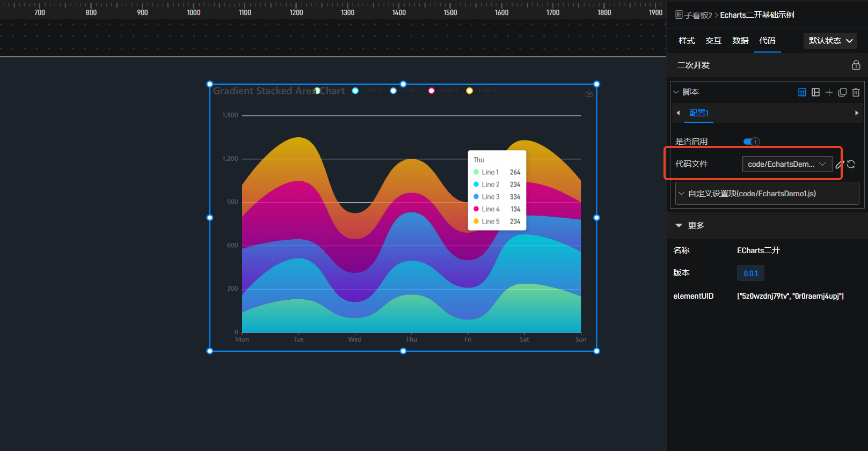The image size is (868, 451).
Task: Click 子看板2 in the breadcrumb
Action: 698,15
